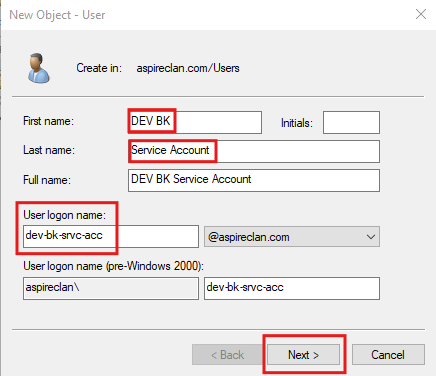Click the "Full name:" label
The image size is (436, 376).
point(47,180)
